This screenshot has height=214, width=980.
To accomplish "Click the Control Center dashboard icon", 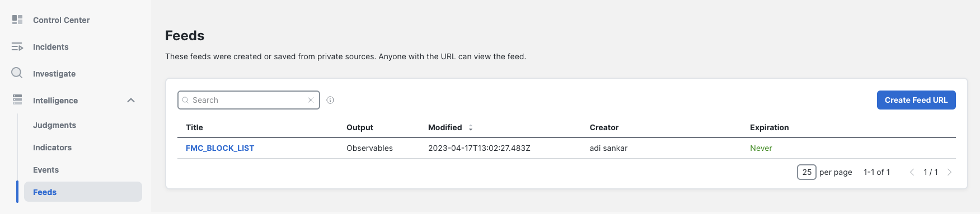I will [x=17, y=20].
